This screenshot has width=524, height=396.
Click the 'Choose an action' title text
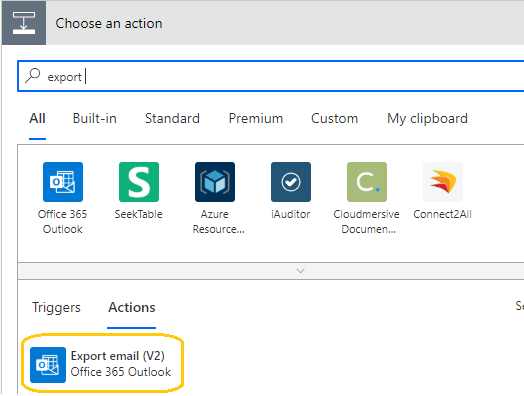click(x=109, y=23)
